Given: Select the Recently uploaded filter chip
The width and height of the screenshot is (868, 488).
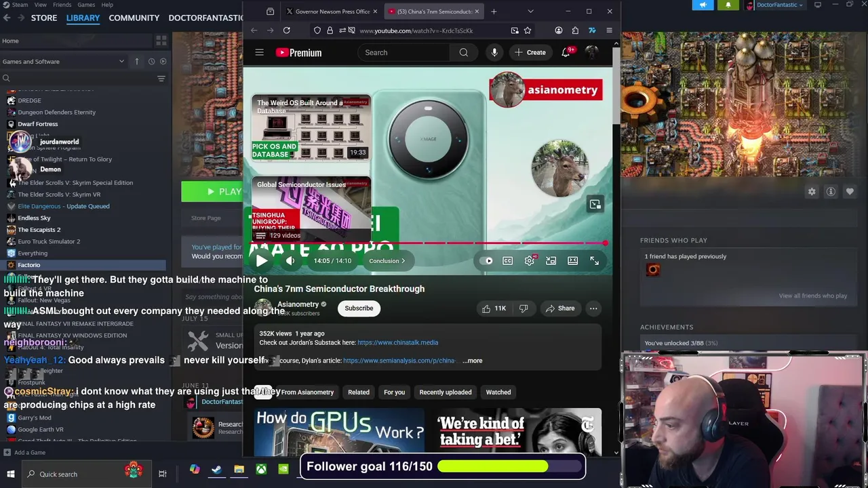Looking at the screenshot, I should pyautogui.click(x=446, y=392).
